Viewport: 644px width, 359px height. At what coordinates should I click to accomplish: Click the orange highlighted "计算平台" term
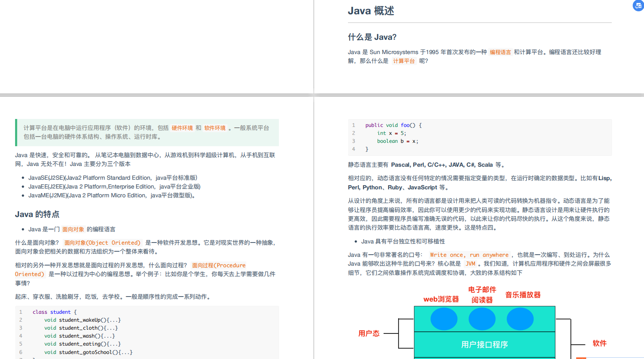(404, 61)
